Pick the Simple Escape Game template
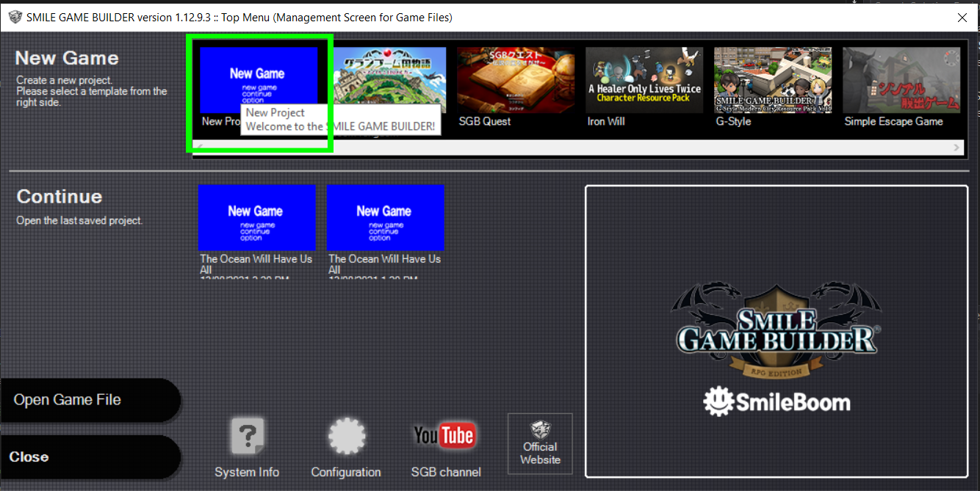Screen dimensions: 980x491 tap(901, 79)
